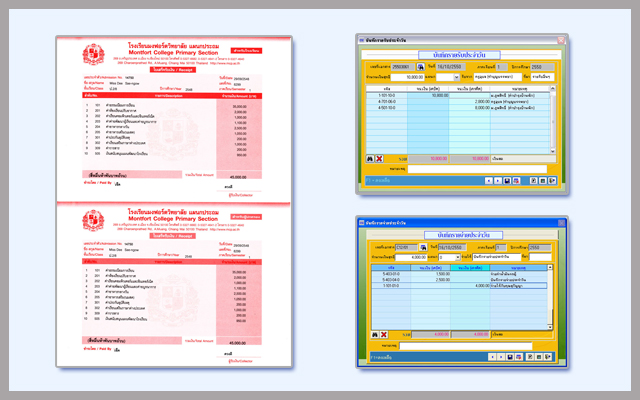Open the department dropdown showing 0 in รายจ่าย window
This screenshot has height=400, width=640.
[x=458, y=257]
